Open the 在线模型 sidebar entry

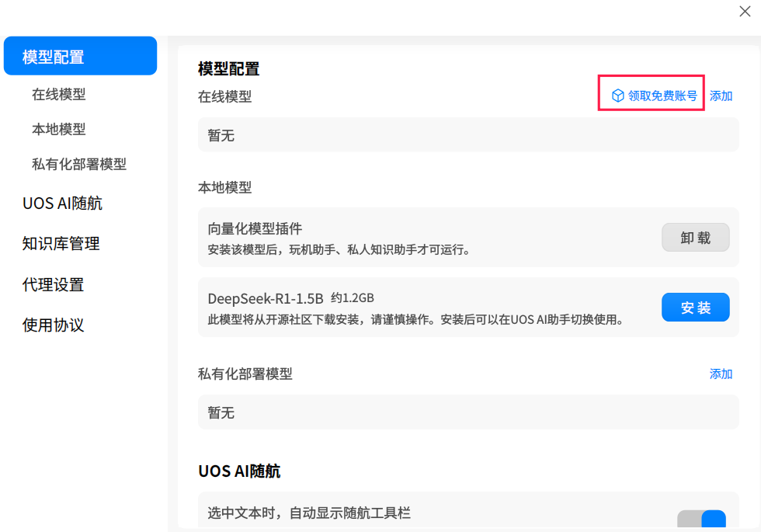59,94
